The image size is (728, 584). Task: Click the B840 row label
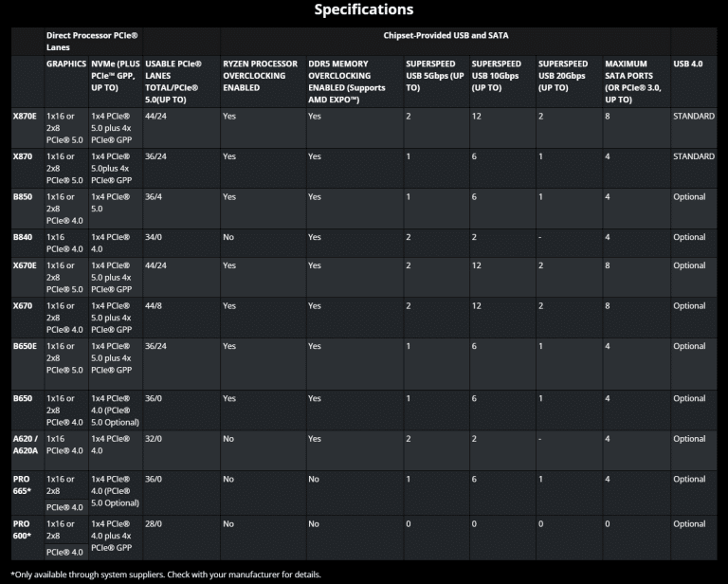point(22,237)
